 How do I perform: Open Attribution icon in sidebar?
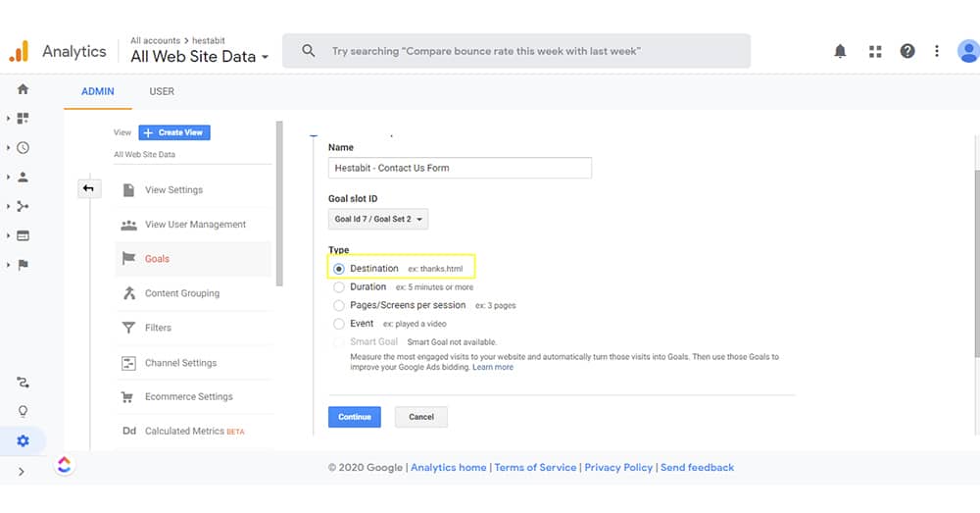click(24, 383)
